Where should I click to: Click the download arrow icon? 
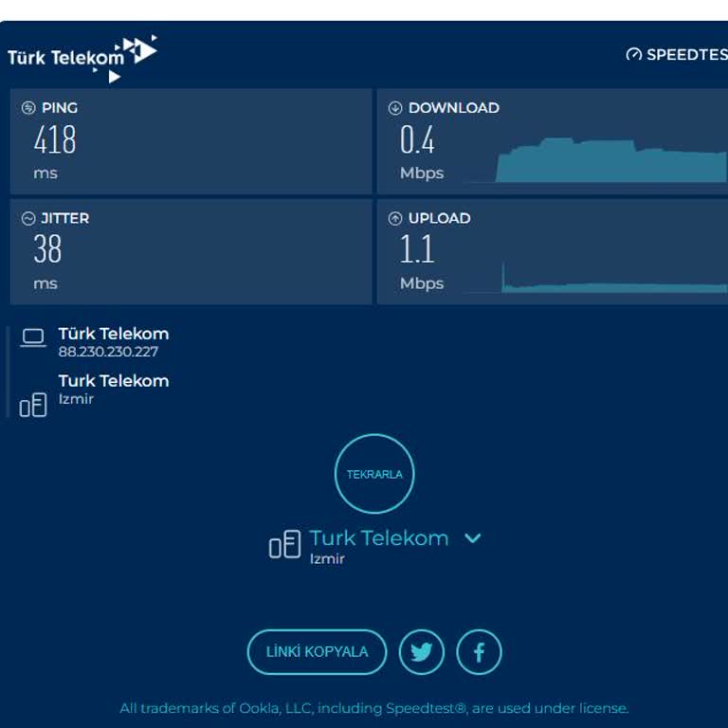coord(395,108)
